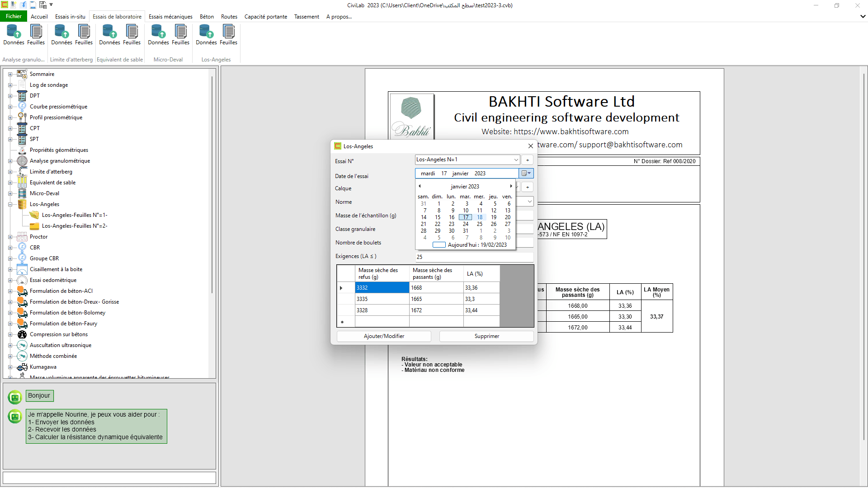Open Feuilles for Los-Angeles group
This screenshot has height=488, width=868.
[228, 35]
